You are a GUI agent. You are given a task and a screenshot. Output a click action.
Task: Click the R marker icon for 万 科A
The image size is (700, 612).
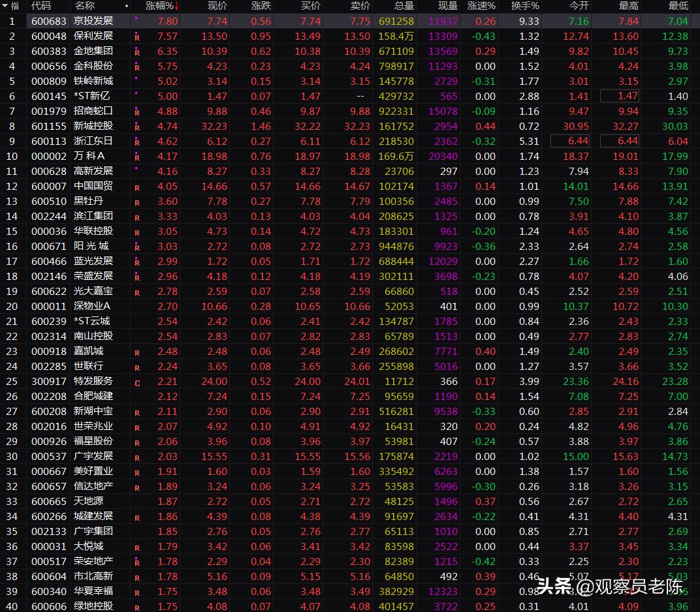click(x=137, y=157)
